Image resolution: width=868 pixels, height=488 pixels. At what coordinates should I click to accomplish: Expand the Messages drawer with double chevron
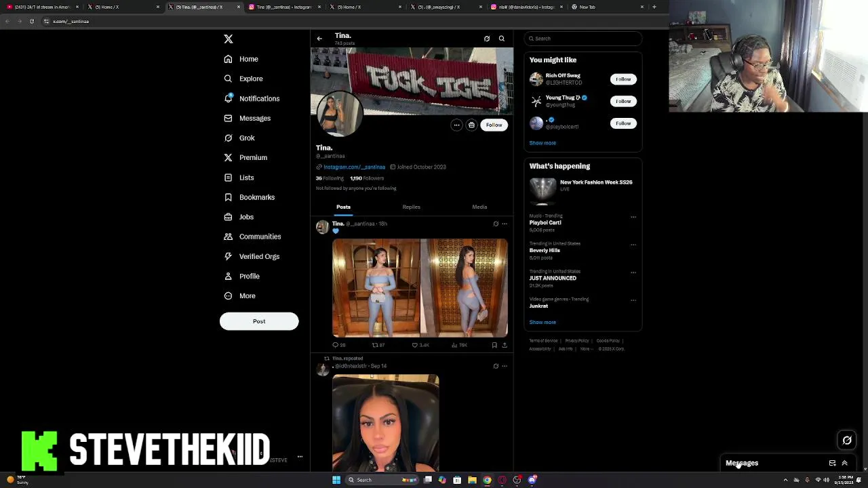pyautogui.click(x=845, y=463)
